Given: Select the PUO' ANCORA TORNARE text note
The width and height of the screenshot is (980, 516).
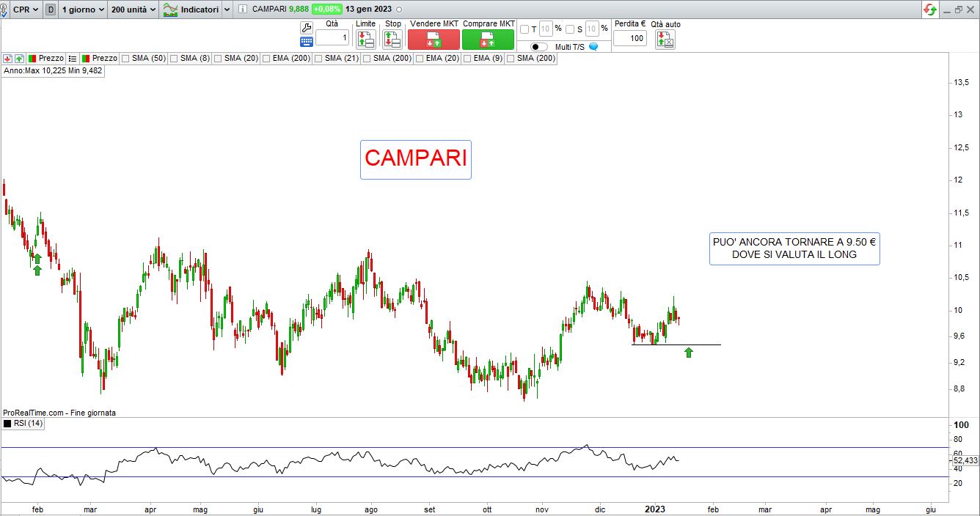Looking at the screenshot, I should point(794,248).
